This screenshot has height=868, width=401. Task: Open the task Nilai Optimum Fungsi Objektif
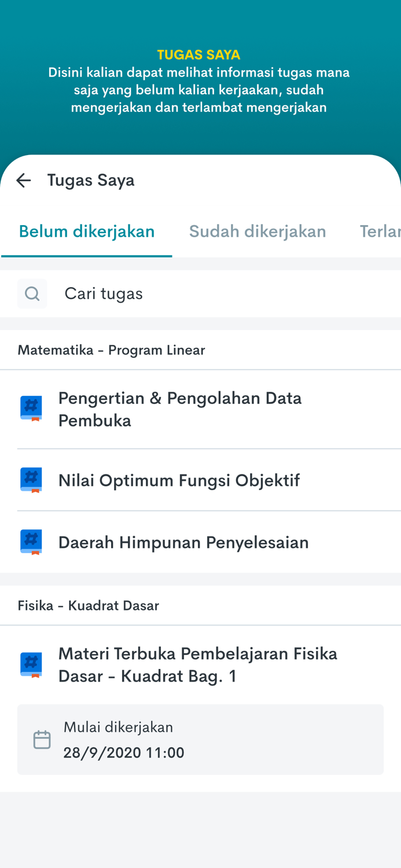tap(179, 480)
